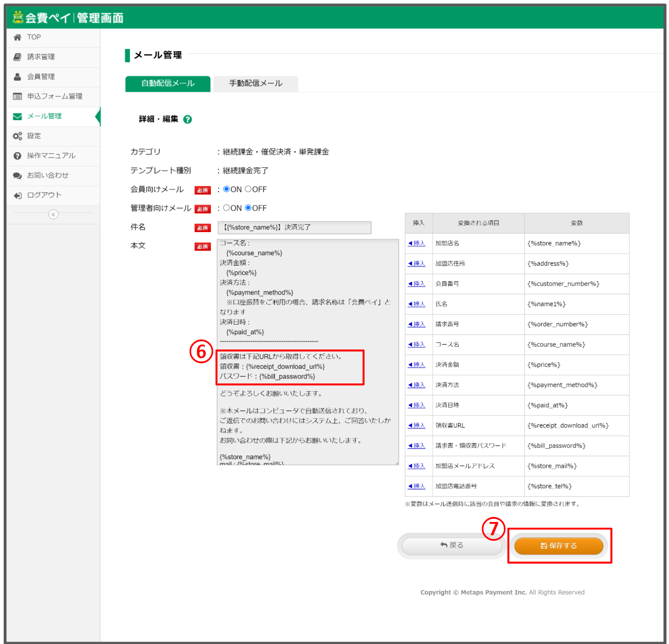Click the 請求管理 document icon in sidebar
This screenshot has height=644, width=669.
[x=17, y=57]
